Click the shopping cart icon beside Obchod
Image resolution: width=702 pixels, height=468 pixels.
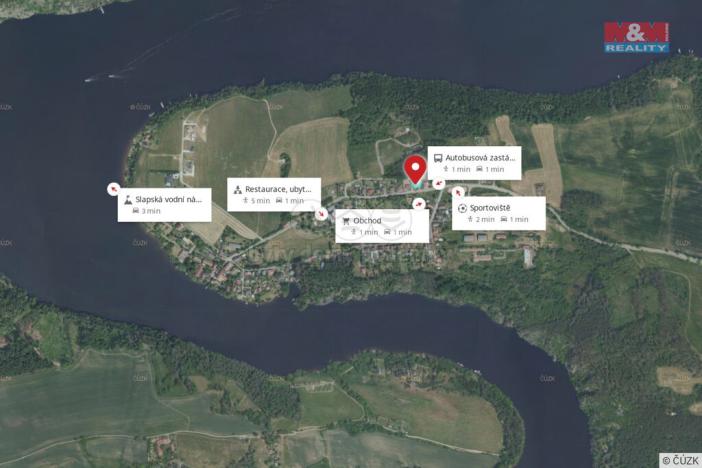click(x=346, y=221)
